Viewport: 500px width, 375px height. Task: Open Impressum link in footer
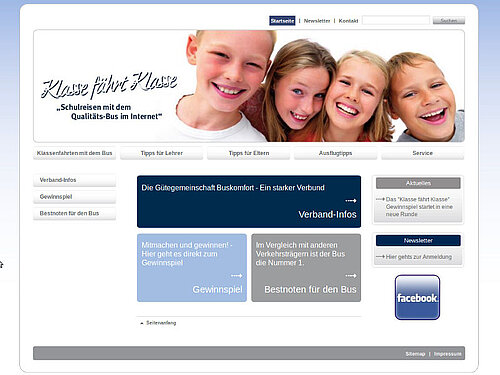point(448,354)
